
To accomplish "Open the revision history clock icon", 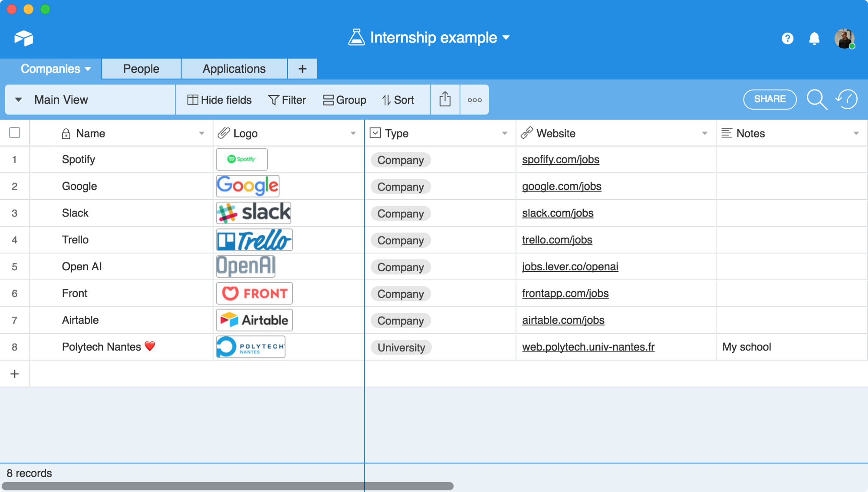I will pyautogui.click(x=846, y=99).
